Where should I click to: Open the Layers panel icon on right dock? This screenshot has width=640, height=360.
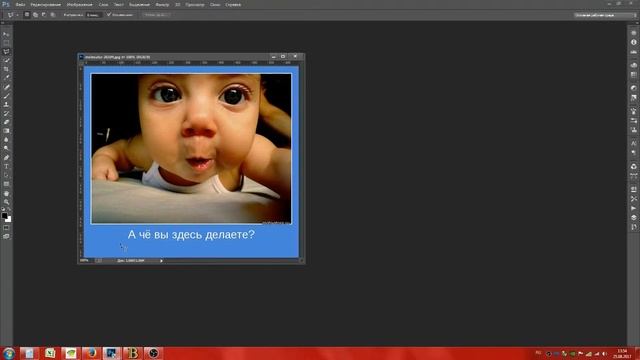pyautogui.click(x=633, y=218)
